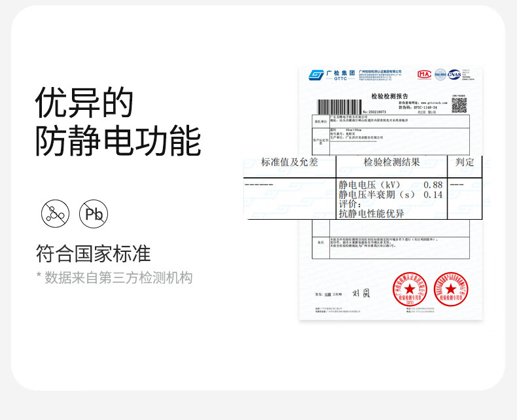The image size is (517, 420).
Task: Click the anti-counterfeit website www.gttctech.com
Action: click(435, 103)
